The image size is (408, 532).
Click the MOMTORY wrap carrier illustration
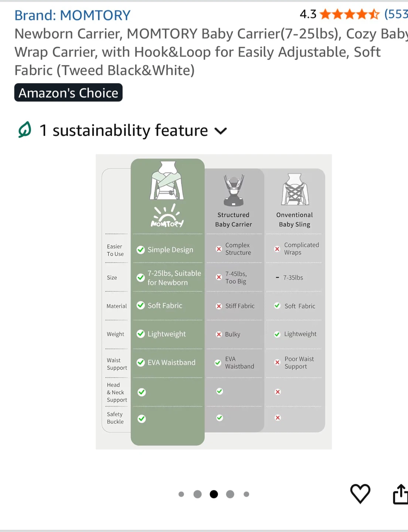(167, 180)
